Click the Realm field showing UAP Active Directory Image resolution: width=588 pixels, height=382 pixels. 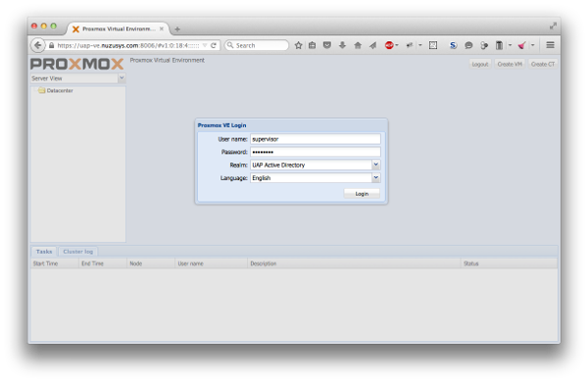click(312, 165)
